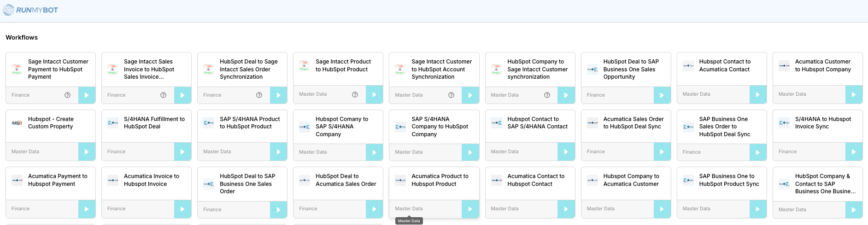This screenshot has height=225, width=868.
Task: Run Acumatica Payment to Hubspot Payment workflow
Action: (x=87, y=209)
